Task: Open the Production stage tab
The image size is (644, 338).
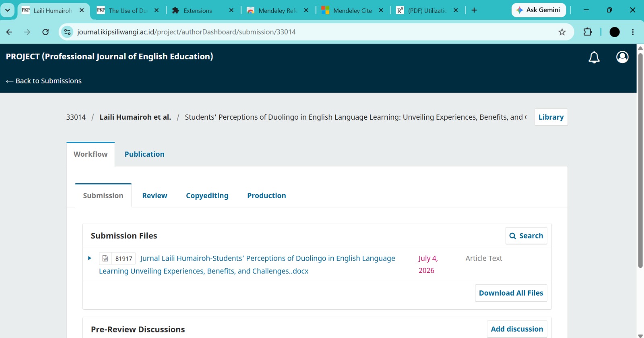Action: tap(266, 196)
